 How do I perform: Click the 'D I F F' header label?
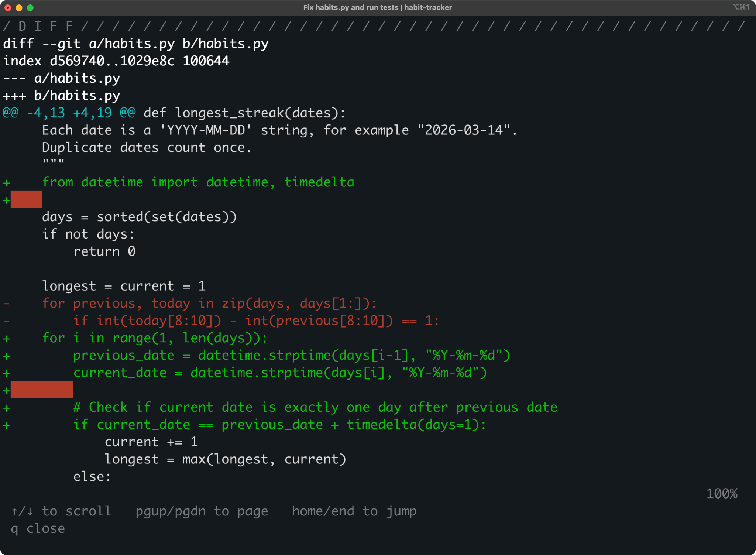point(45,26)
